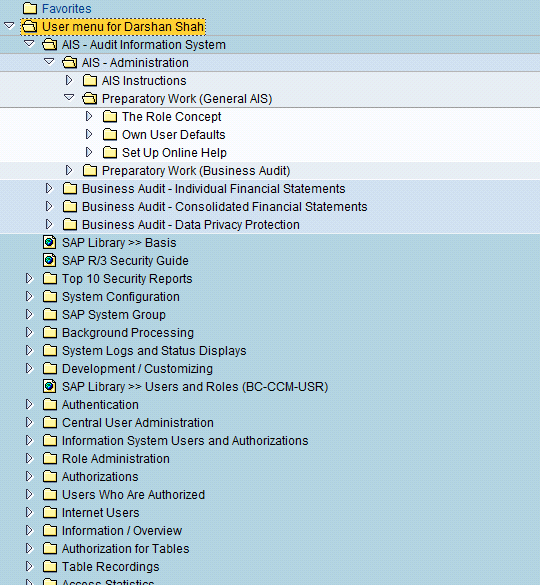
Task: Click folder icon beside AIS - Audit Information System
Action: [50, 44]
